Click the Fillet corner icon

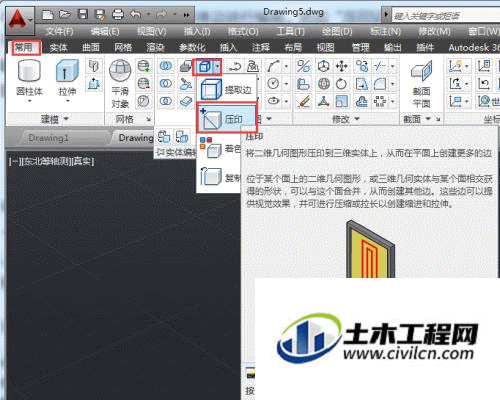(380, 84)
